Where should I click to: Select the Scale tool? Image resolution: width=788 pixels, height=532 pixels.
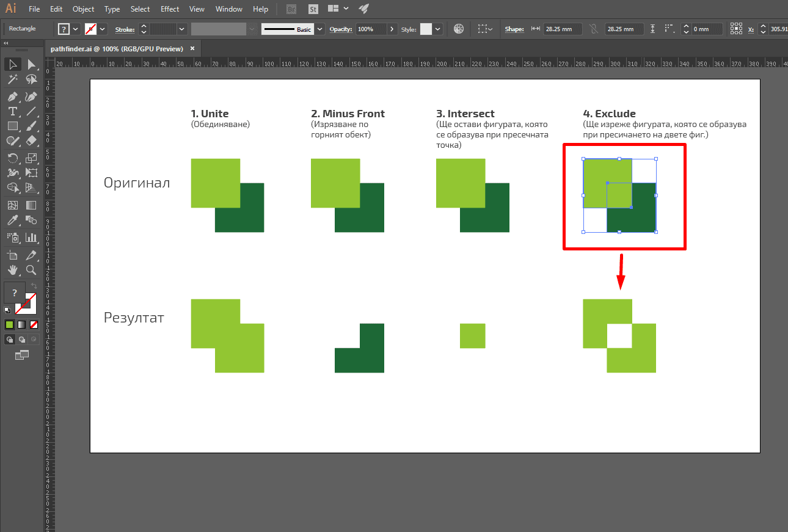(31, 158)
